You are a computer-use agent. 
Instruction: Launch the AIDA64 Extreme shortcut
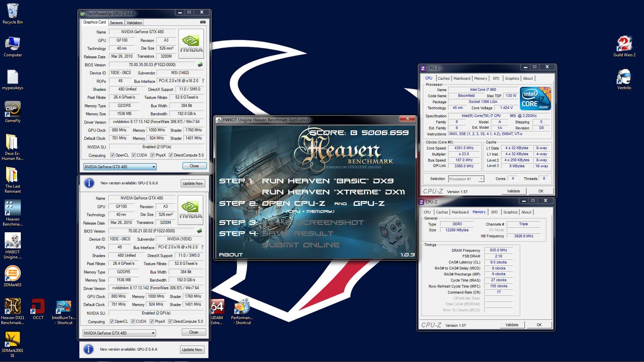217,312
